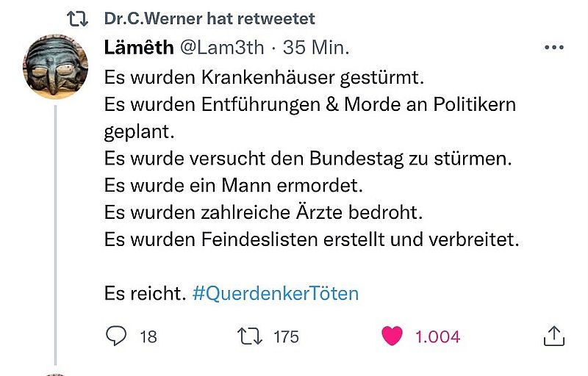
Task: Open the tweet via the 35 Min. timestamp
Action: 316,48
